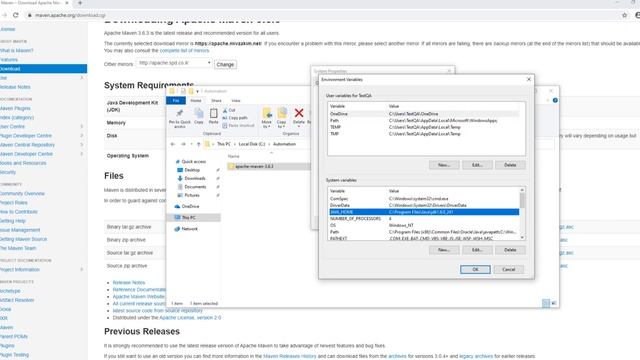Expand the Maven Central Repository chevron
Viewport: 640px width, 360px height.
point(82,144)
